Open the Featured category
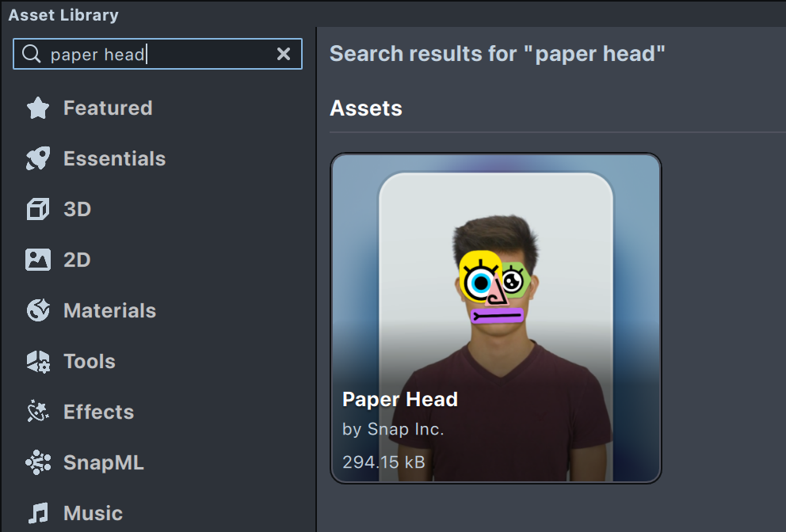Screen dimensions: 786x532 108,108
